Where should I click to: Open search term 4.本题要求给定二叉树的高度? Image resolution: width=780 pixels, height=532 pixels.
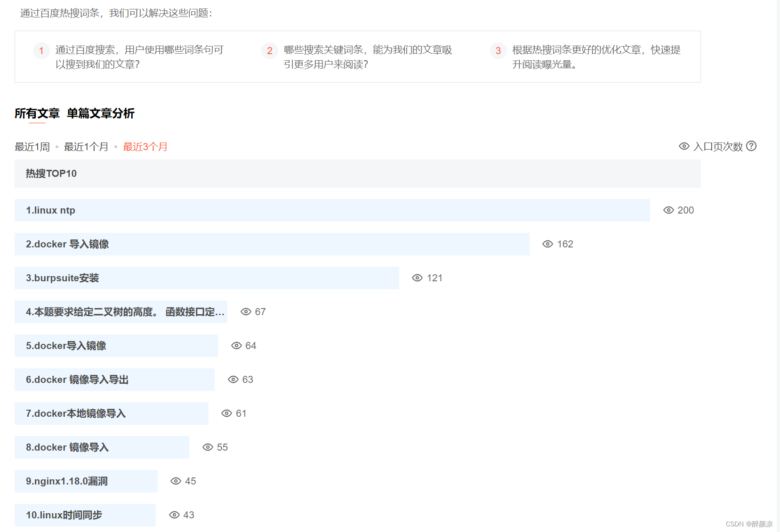click(121, 312)
